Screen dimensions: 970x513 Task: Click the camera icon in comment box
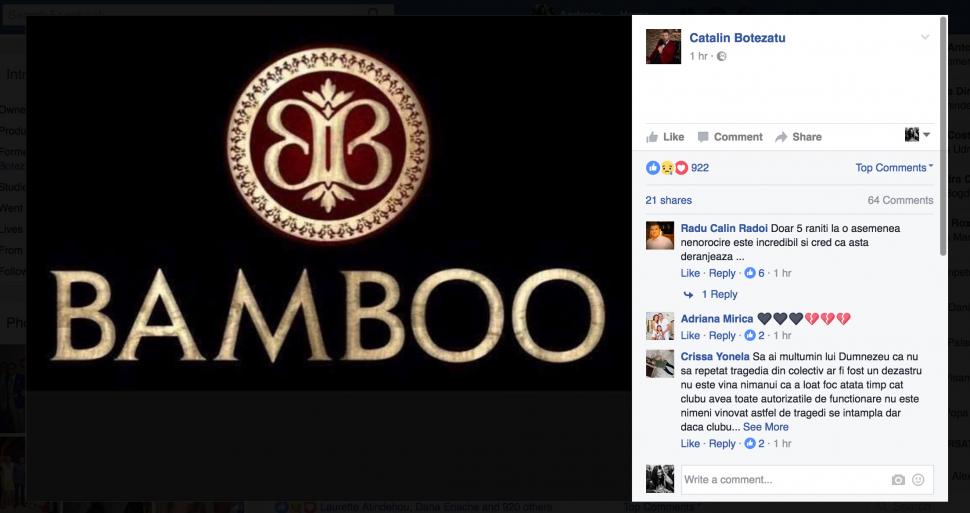coord(898,480)
